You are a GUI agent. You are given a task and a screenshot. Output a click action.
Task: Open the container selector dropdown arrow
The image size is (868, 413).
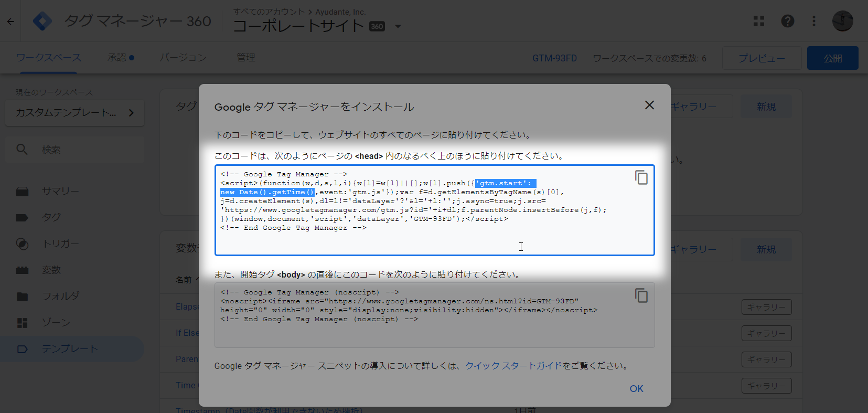[398, 26]
